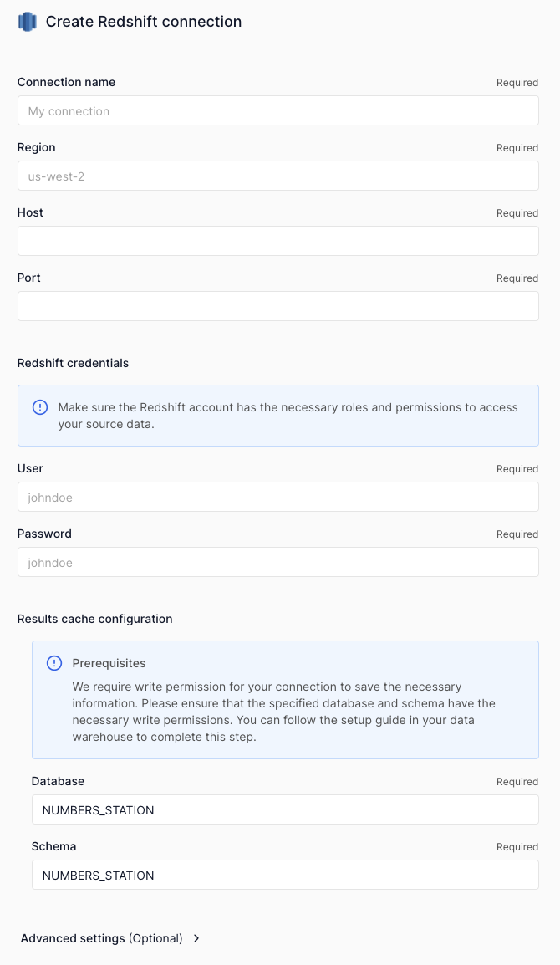Click the Port input field
Viewport: 560px width, 965px height.
click(x=277, y=306)
